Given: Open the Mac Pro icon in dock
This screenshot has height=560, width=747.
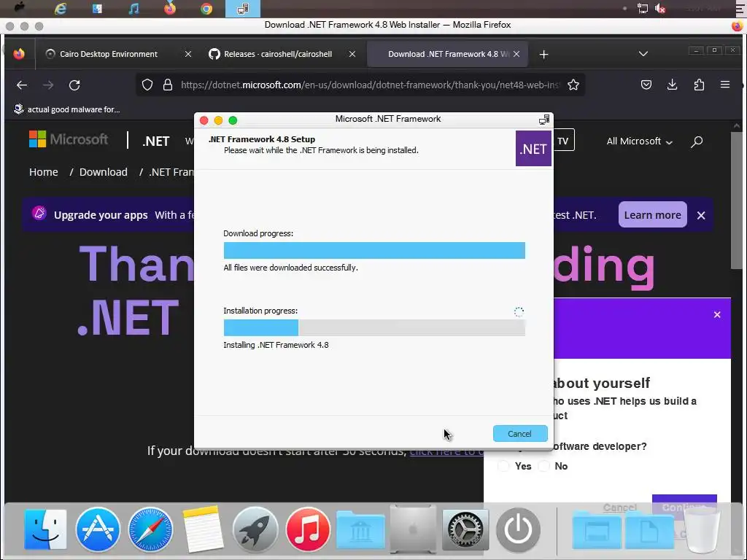Looking at the screenshot, I should point(413,529).
